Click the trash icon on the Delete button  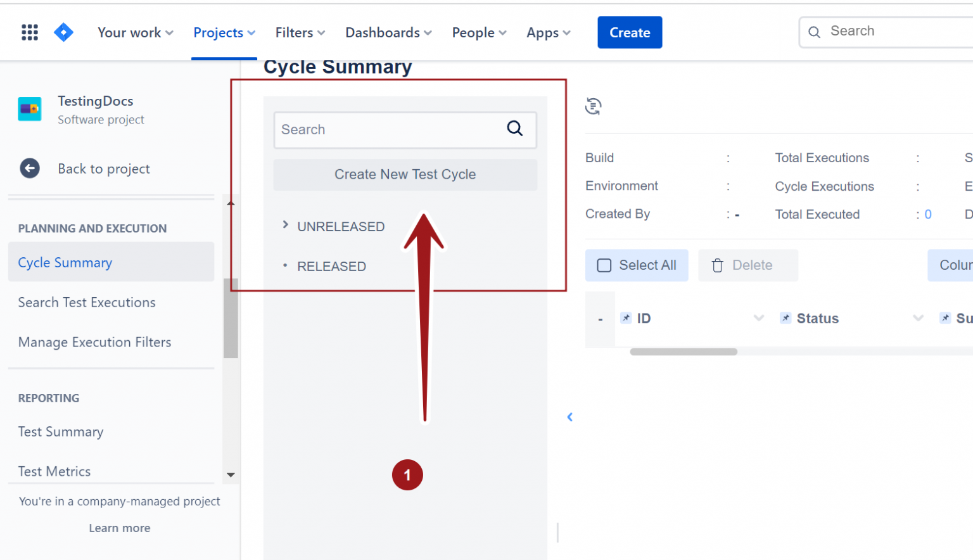(718, 265)
